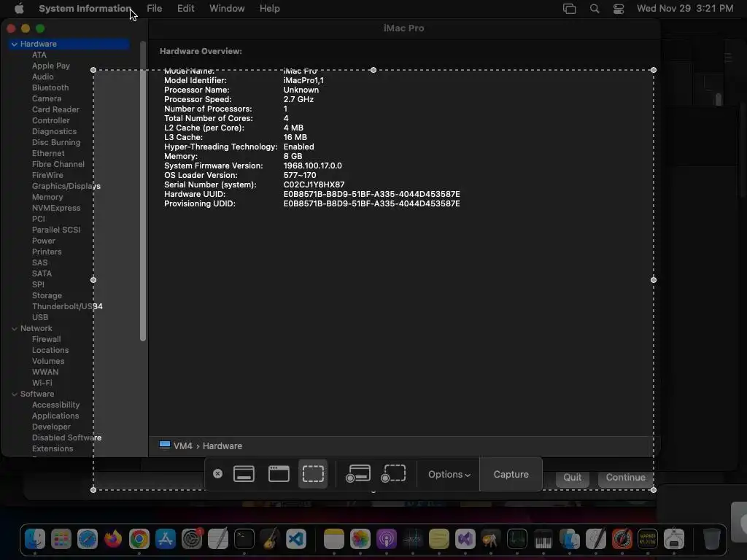
Task: Open the File menu
Action: coord(155,9)
